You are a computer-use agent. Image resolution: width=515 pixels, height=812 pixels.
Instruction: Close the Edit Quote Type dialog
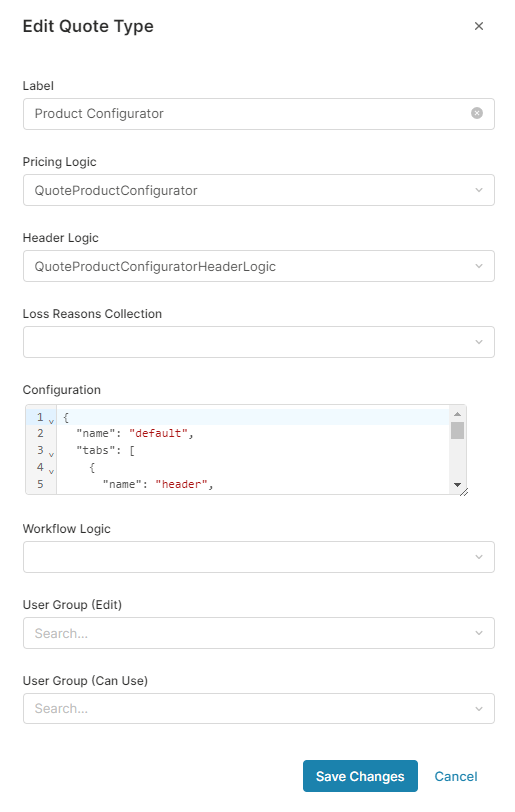479,26
